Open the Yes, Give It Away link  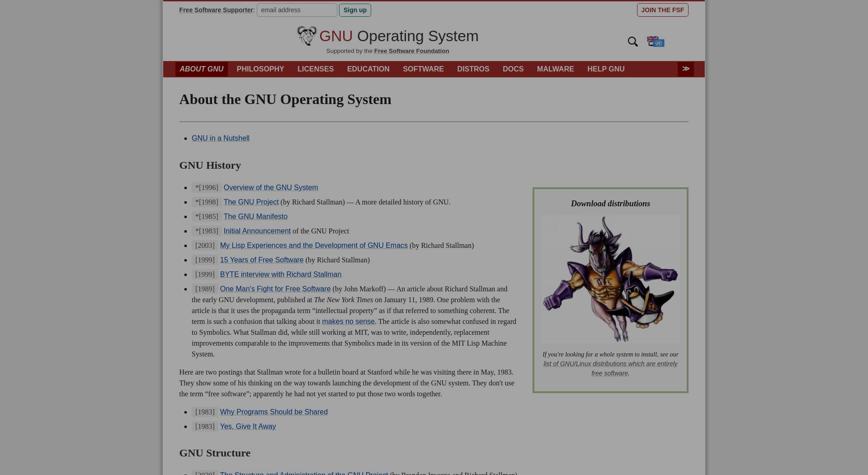248,427
